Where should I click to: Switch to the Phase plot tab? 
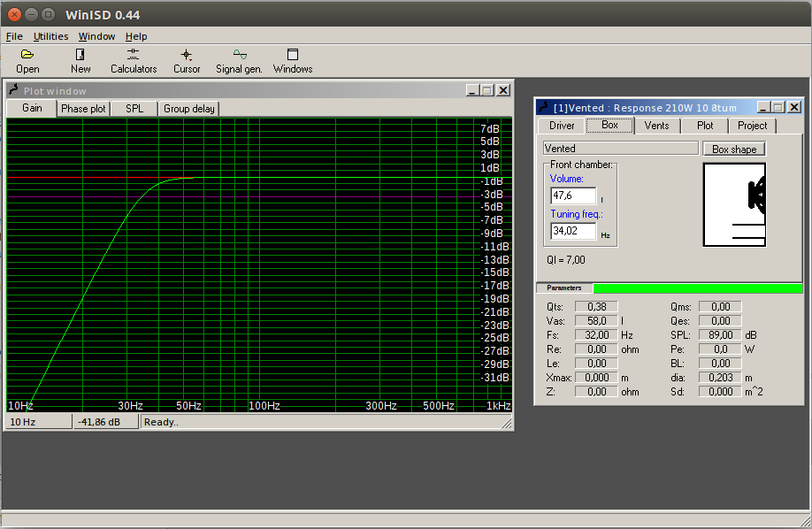(x=83, y=109)
